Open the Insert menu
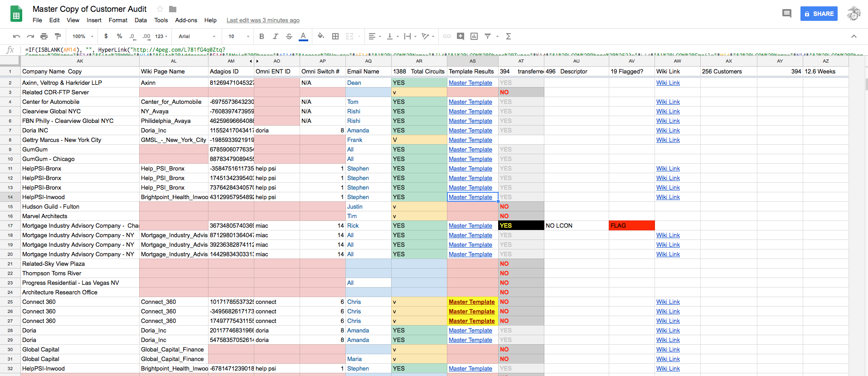 pos(94,20)
